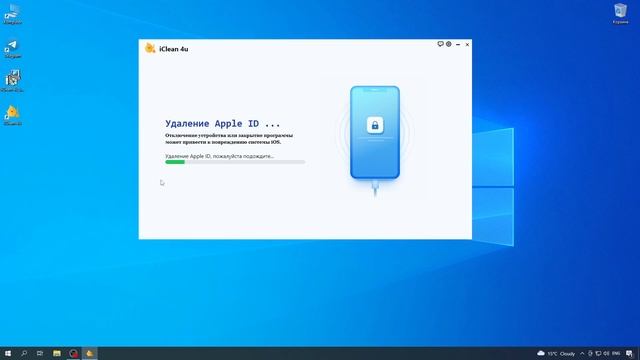Open the Telegram desktop shortcut

coord(12,49)
